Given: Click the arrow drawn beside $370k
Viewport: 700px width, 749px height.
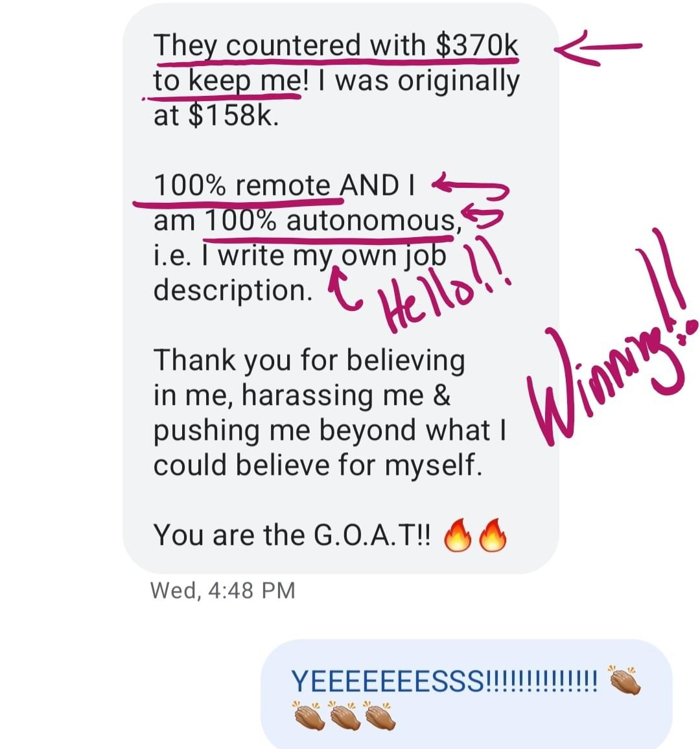Looking at the screenshot, I should [598, 48].
